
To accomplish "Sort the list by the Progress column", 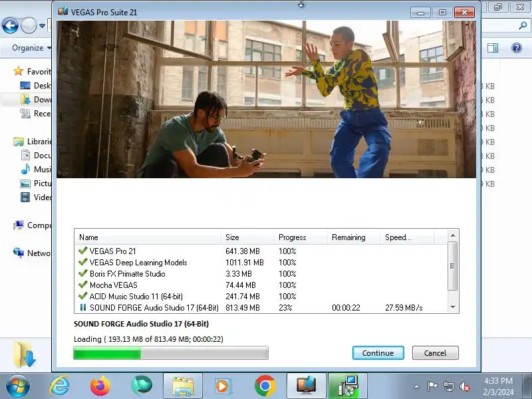I will pyautogui.click(x=301, y=237).
